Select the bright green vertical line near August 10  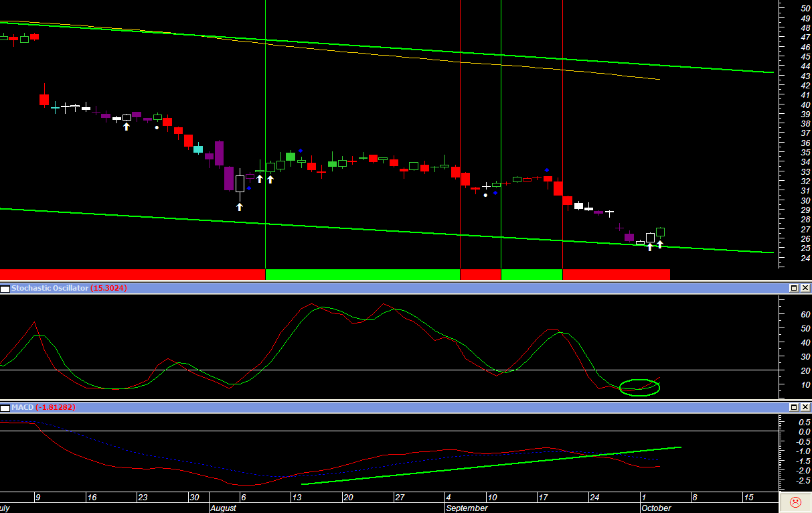click(x=266, y=134)
